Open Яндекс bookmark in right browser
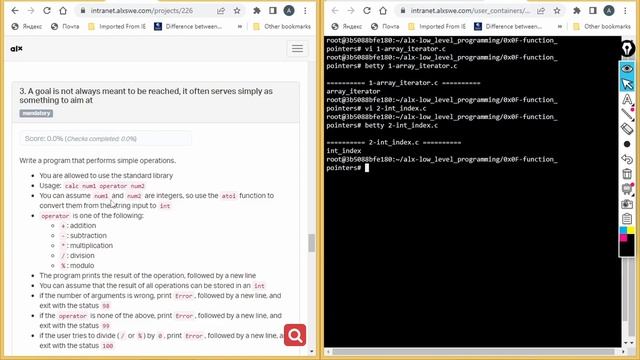 [x=347, y=27]
